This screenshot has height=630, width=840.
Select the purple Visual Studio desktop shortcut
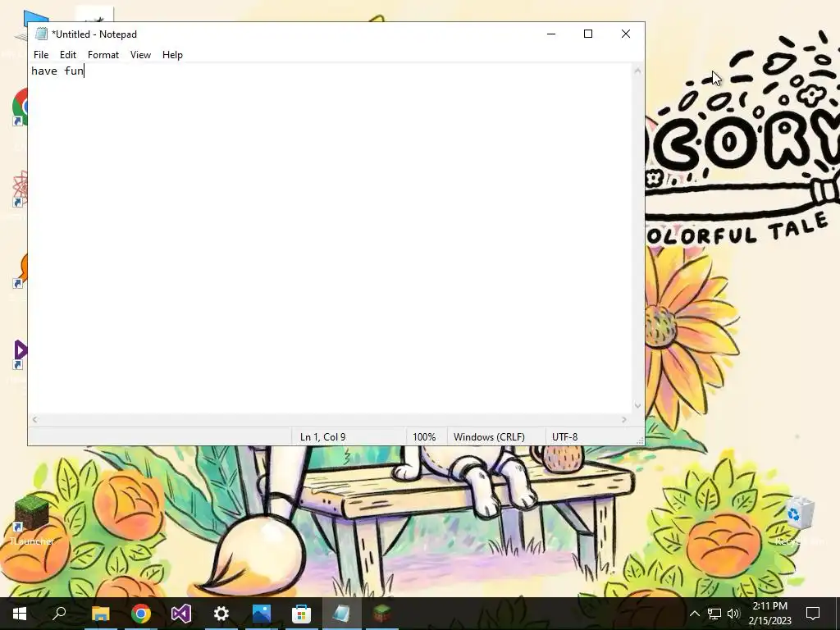21,354
